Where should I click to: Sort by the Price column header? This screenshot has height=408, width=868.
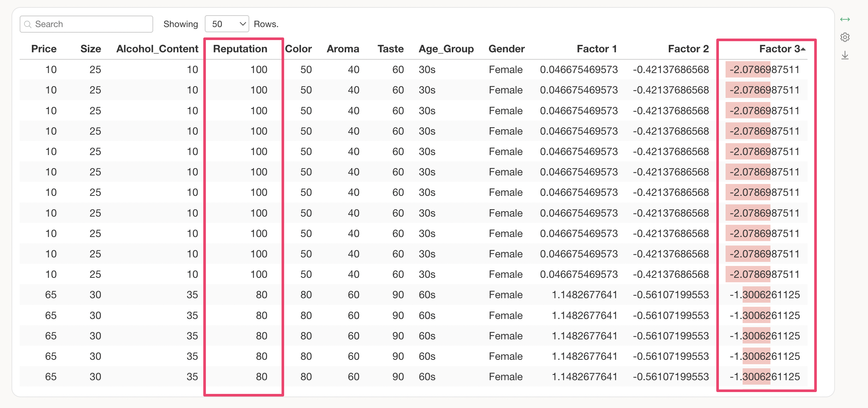pyautogui.click(x=44, y=49)
